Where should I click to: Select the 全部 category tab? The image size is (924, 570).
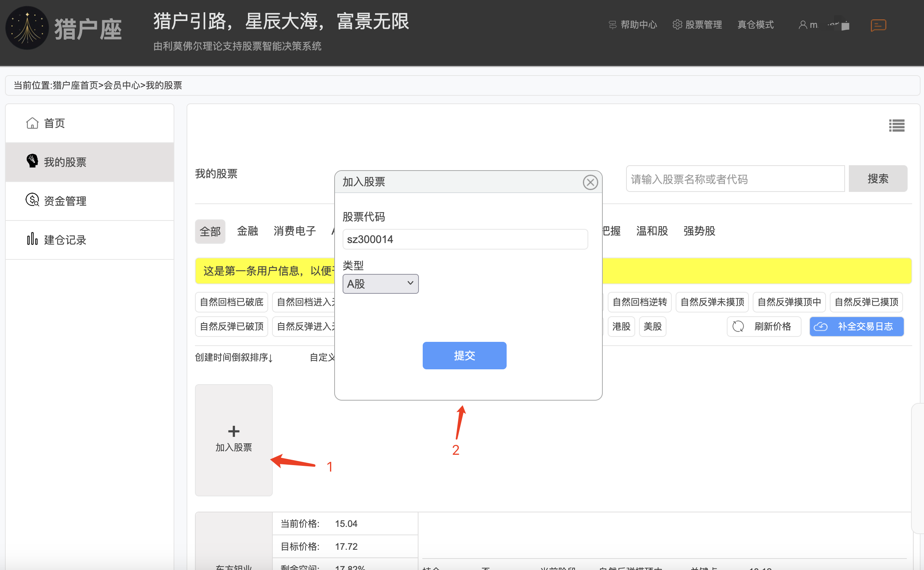pyautogui.click(x=210, y=231)
